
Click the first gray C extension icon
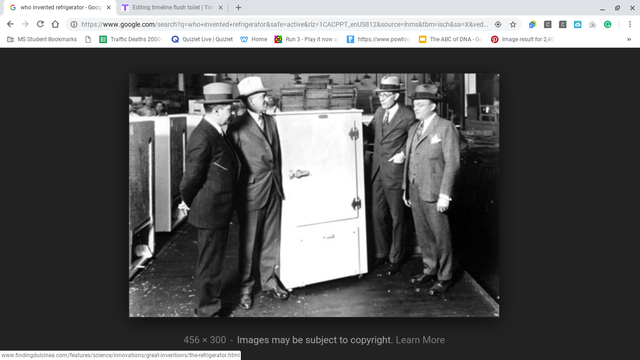click(548, 24)
